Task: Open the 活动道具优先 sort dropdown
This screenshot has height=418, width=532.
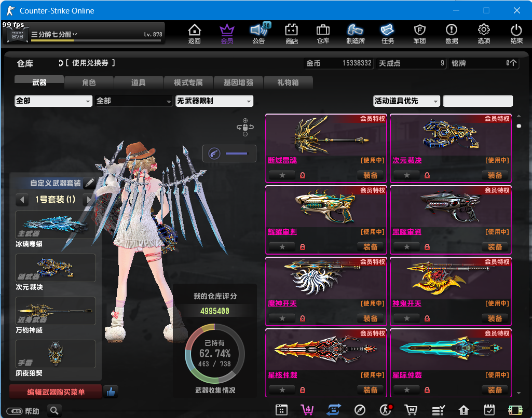Action: click(406, 101)
